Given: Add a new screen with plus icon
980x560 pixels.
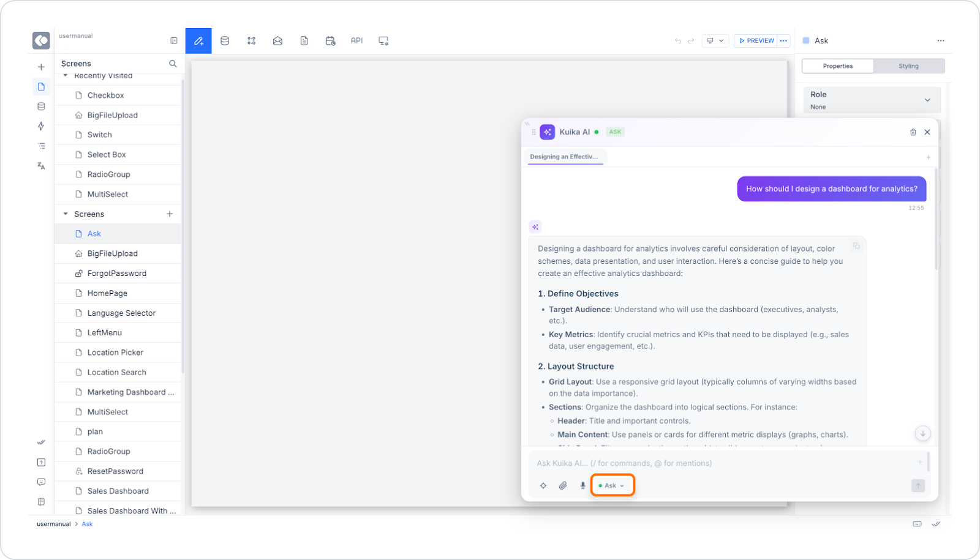Looking at the screenshot, I should 170,214.
